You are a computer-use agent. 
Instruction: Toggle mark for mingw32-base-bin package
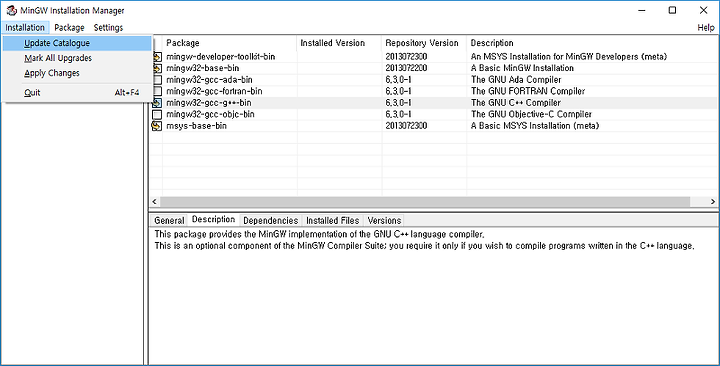coord(157,68)
